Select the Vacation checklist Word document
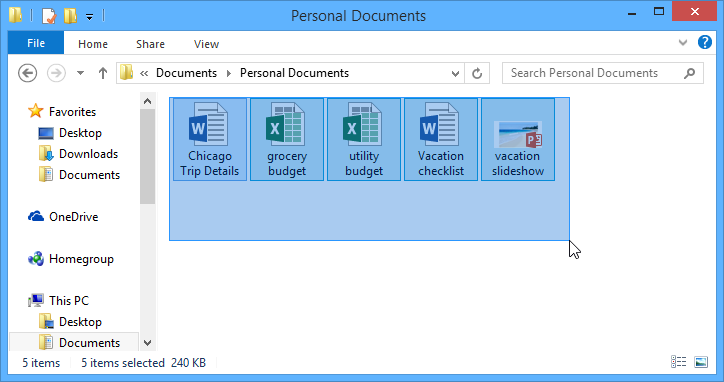724x382 pixels. 441,139
